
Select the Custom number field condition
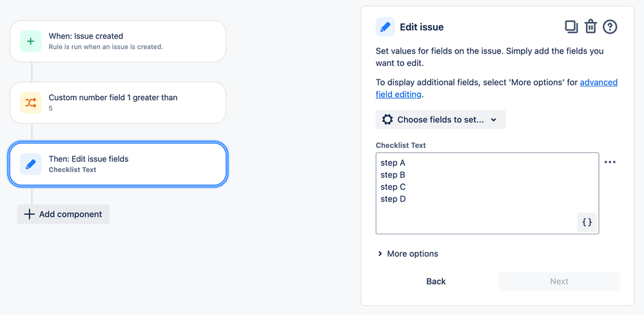(117, 103)
